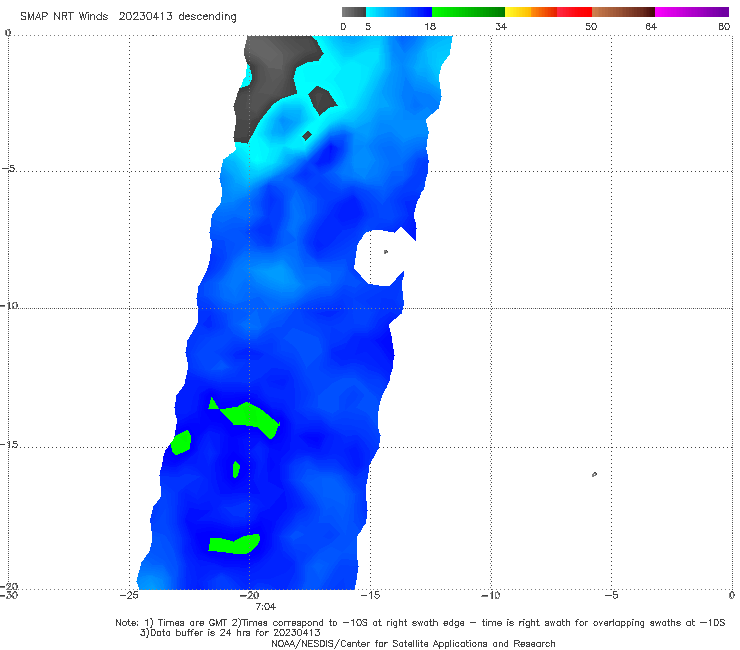
Task: Click the '-15' latitude label on the left axis
Action: click(9, 445)
